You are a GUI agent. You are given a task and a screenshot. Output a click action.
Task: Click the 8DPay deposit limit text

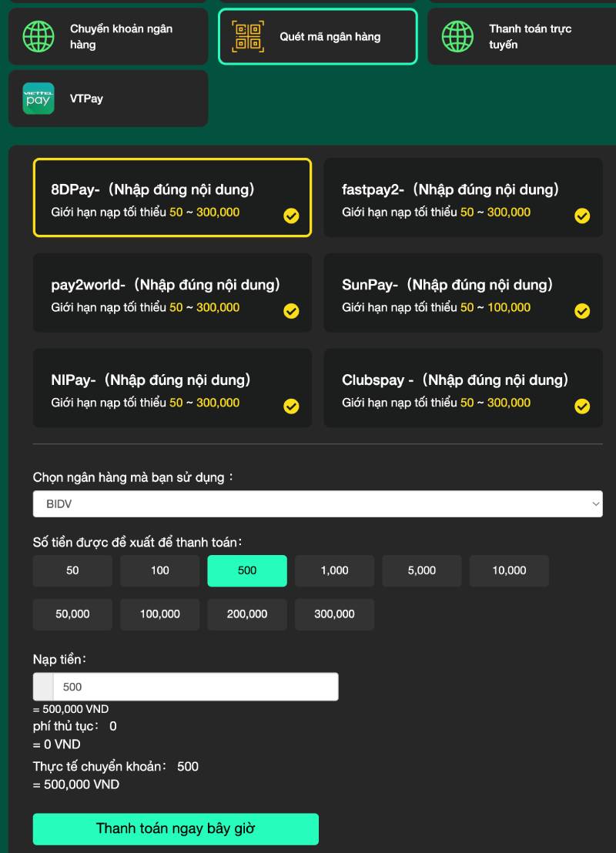pos(146,212)
